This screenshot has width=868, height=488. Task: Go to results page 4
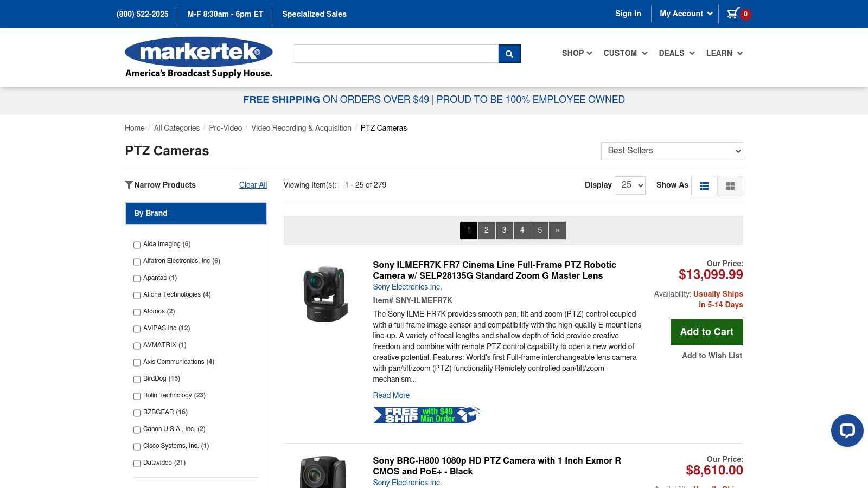point(522,230)
